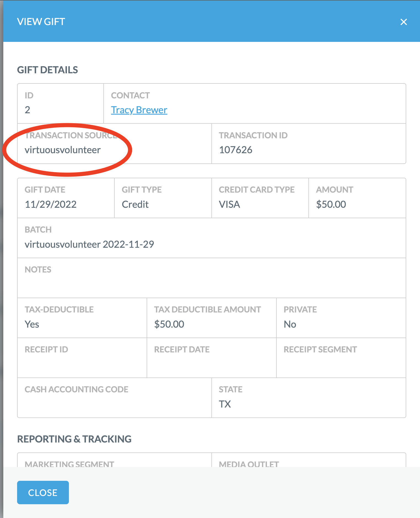Click the gift date 11/29/2022
Image resolution: width=420 pixels, height=518 pixels.
tap(51, 204)
